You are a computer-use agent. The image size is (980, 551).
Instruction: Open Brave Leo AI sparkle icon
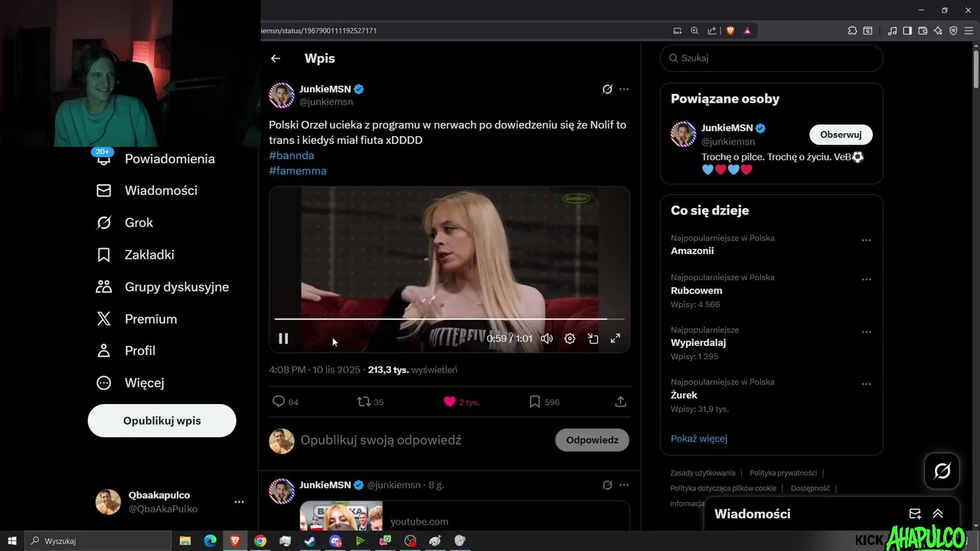click(x=938, y=31)
